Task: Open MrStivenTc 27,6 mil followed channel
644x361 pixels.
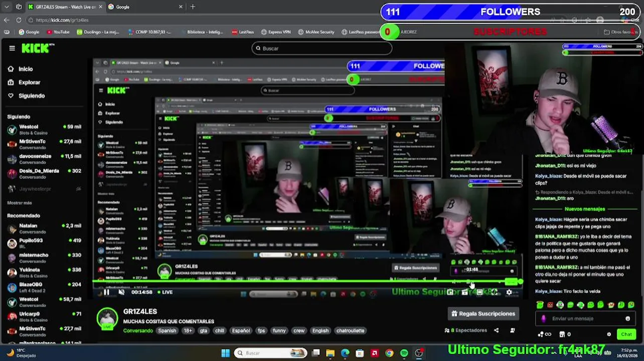Action: coord(44,144)
